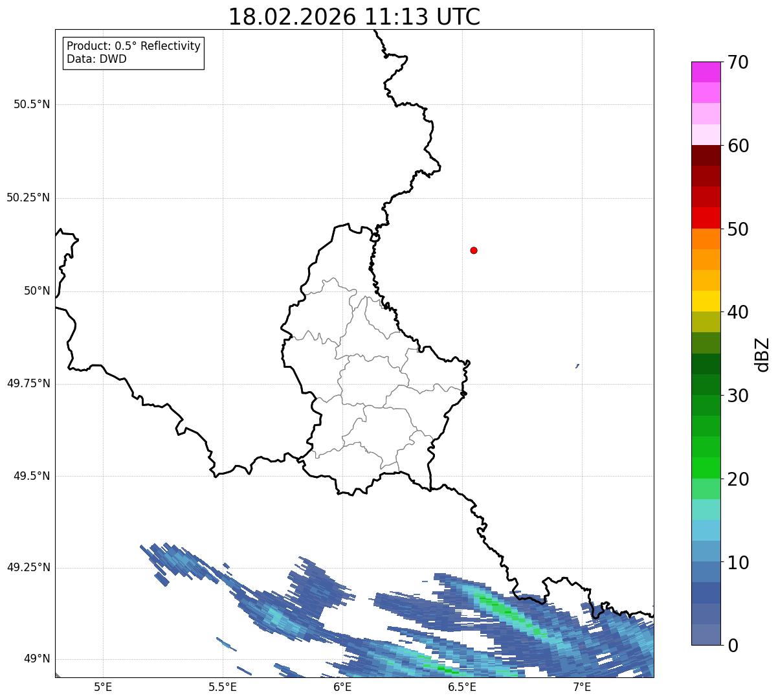Click the latitude label "50°N"
This screenshot has width=778, height=700.
[x=37, y=291]
